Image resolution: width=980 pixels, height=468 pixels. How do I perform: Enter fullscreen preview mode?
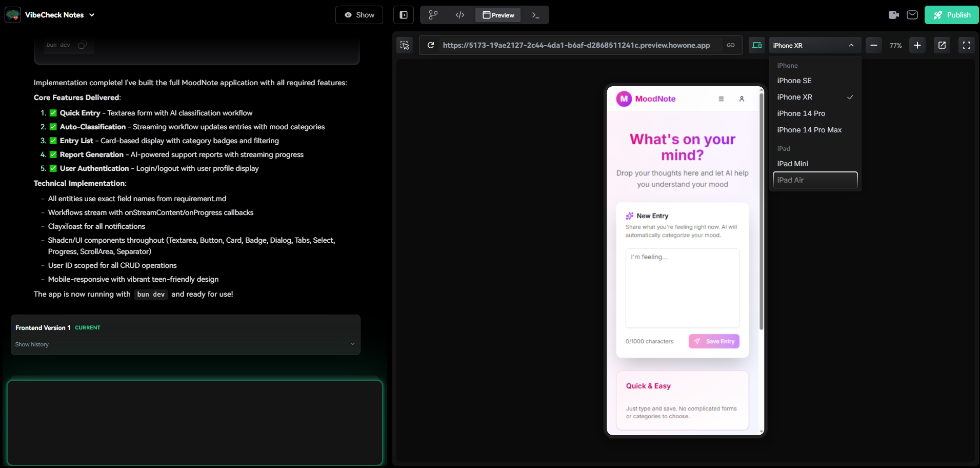pos(967,45)
